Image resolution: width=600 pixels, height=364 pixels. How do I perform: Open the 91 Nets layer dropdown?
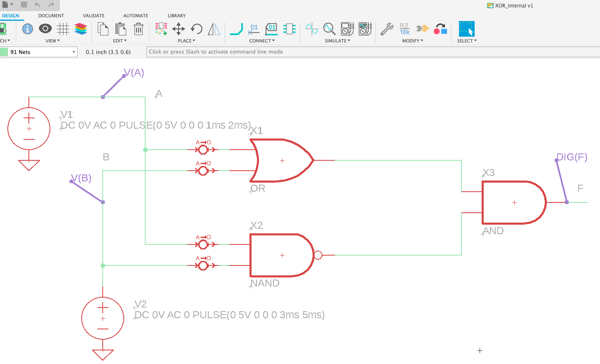point(38,52)
